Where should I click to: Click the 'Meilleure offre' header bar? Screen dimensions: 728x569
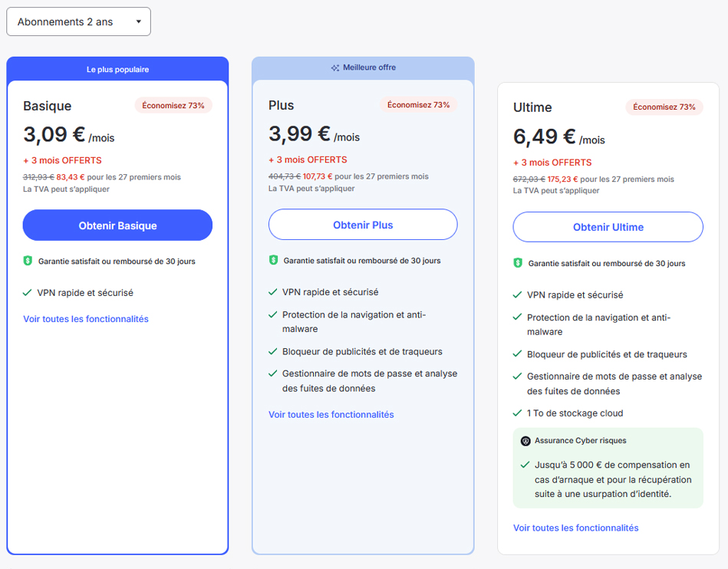tap(362, 67)
